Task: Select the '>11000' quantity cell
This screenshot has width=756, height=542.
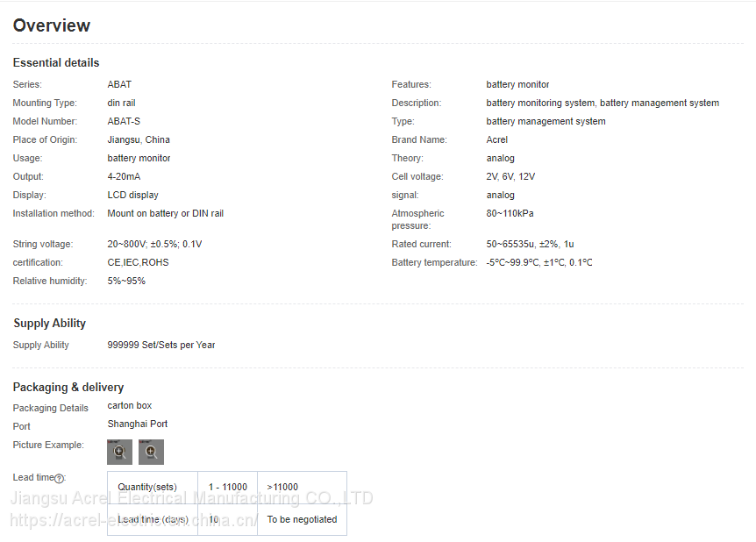Action: point(282,488)
